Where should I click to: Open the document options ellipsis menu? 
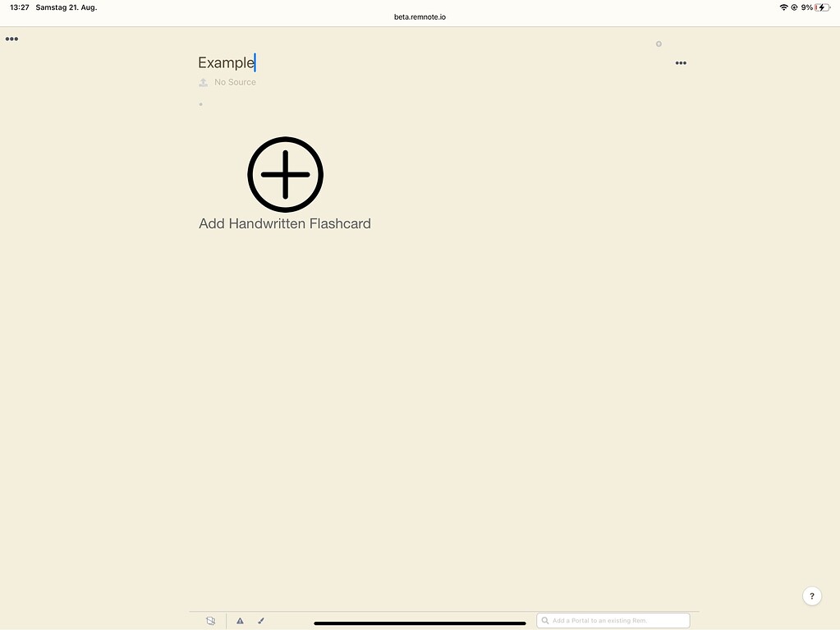click(680, 62)
